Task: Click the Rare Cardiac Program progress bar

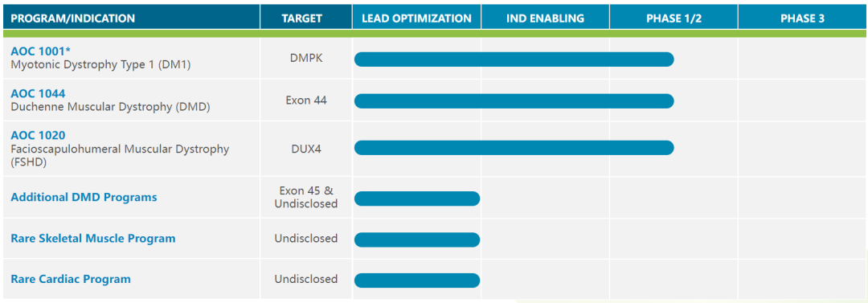Action: pos(417,280)
